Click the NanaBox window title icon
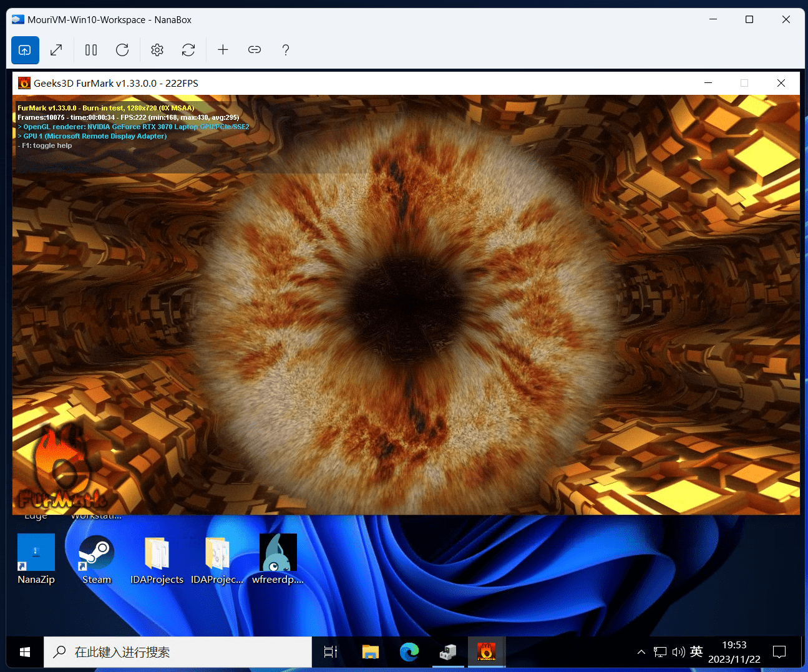The image size is (808, 672). coord(18,19)
